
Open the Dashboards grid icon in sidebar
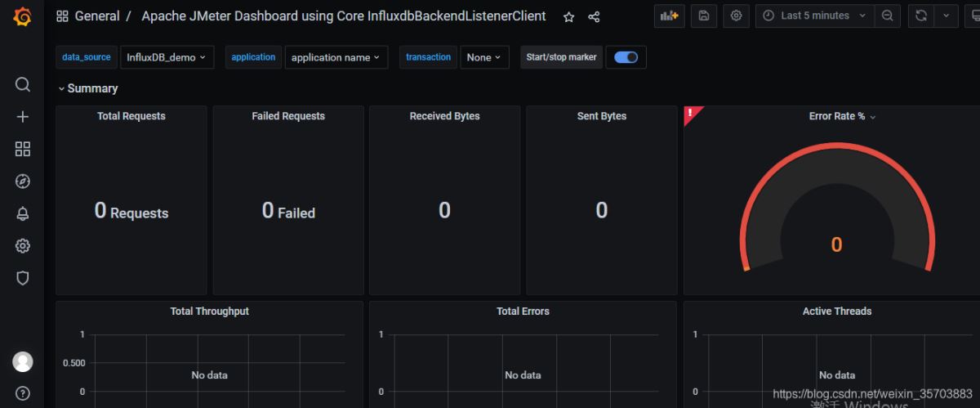tap(23, 149)
